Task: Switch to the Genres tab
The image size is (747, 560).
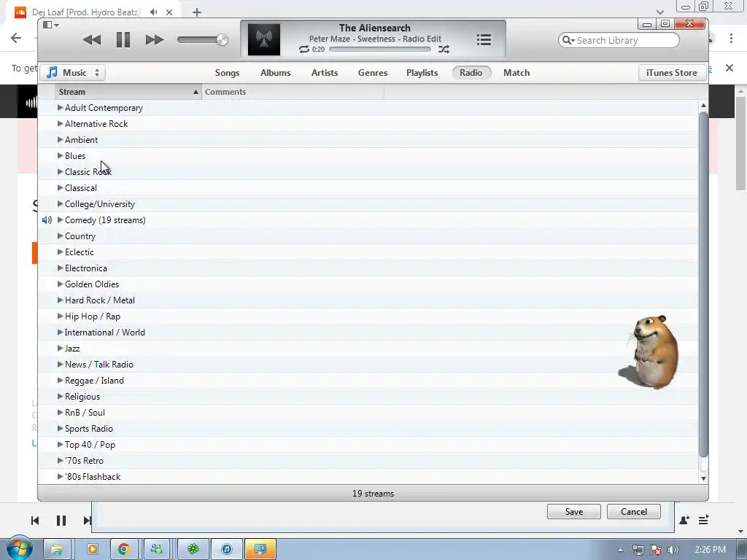Action: click(x=373, y=73)
